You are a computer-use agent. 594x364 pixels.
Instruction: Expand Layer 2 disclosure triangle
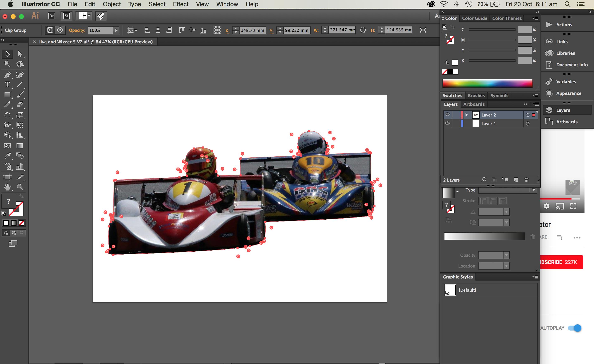[x=467, y=115]
